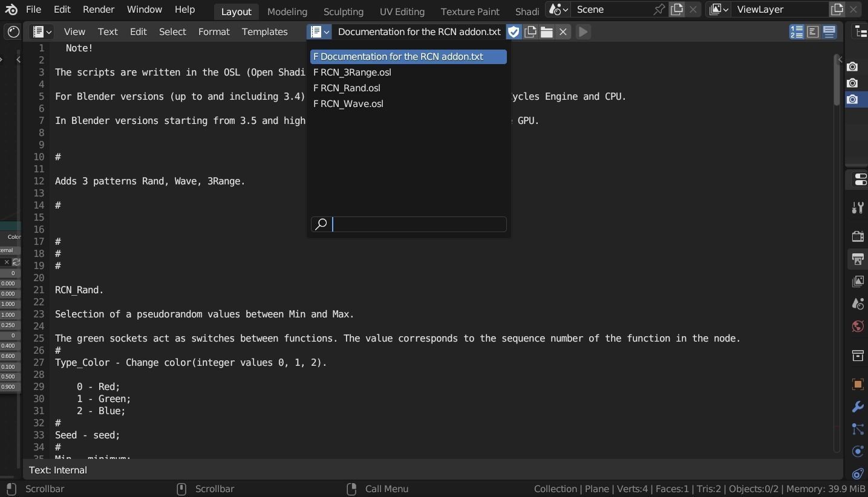This screenshot has height=497, width=868.
Task: Open the World properties tab
Action: (858, 326)
